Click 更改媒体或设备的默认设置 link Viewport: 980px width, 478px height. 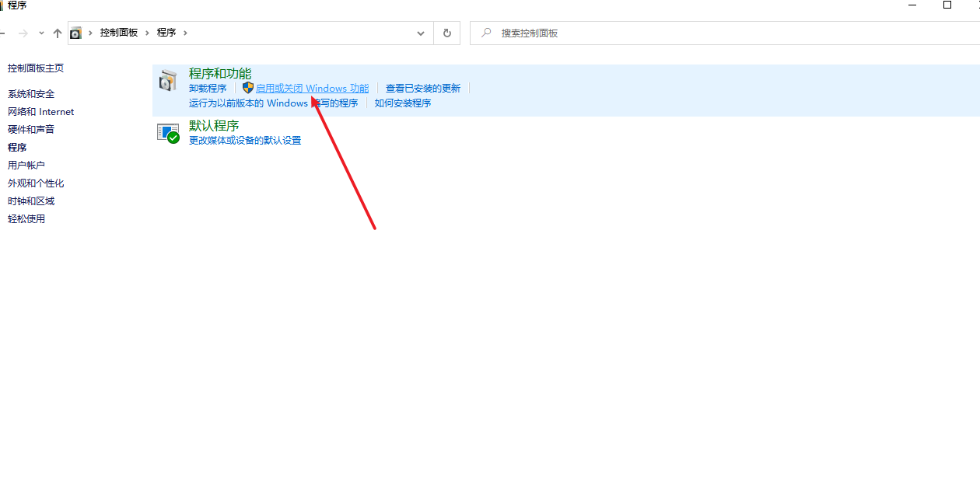pos(245,141)
